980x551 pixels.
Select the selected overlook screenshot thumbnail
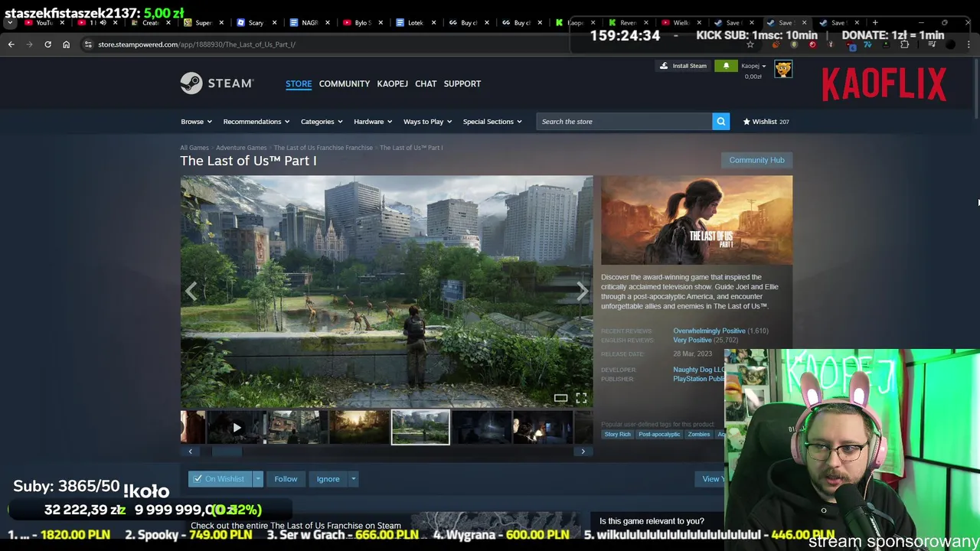click(420, 428)
